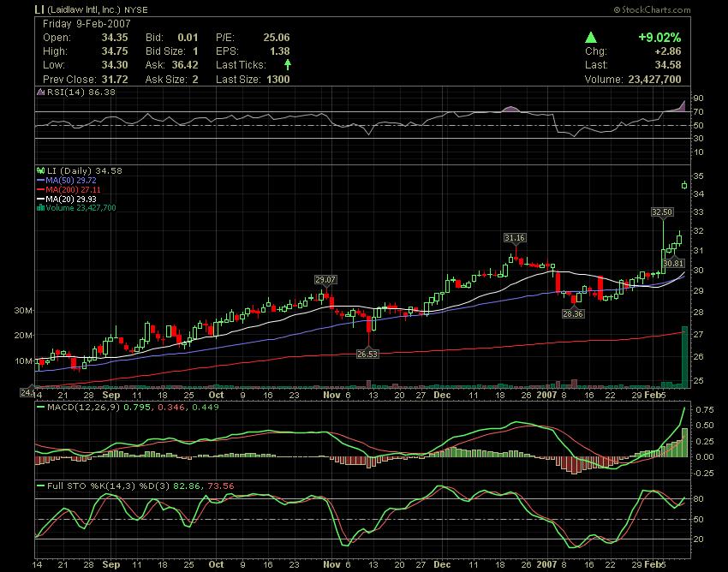This screenshot has width=728, height=572.
Task: Click the LI ticker symbol in header
Action: pyautogui.click(x=39, y=9)
